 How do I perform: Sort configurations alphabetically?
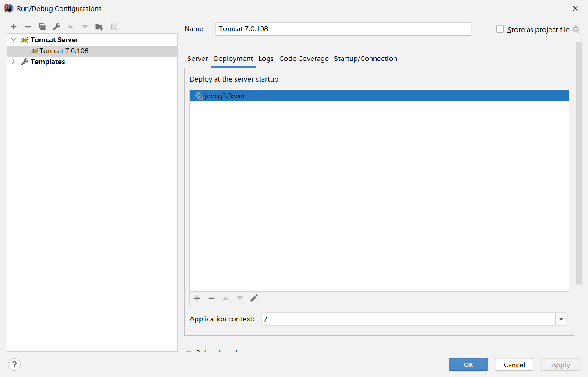[x=113, y=27]
